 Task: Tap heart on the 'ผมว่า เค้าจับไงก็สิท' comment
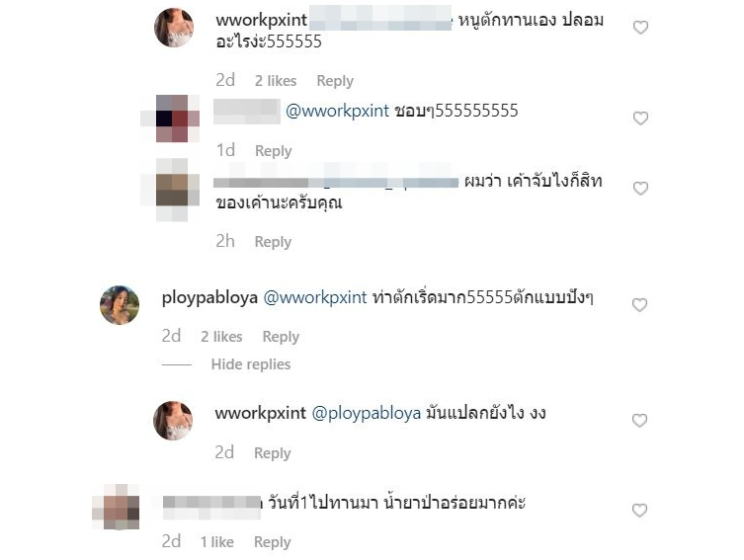(x=640, y=189)
